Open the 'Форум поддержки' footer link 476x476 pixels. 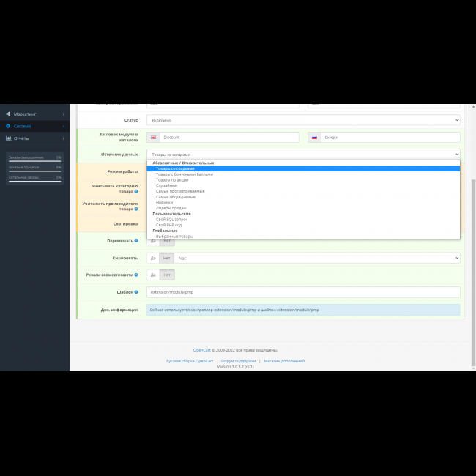coord(238,361)
